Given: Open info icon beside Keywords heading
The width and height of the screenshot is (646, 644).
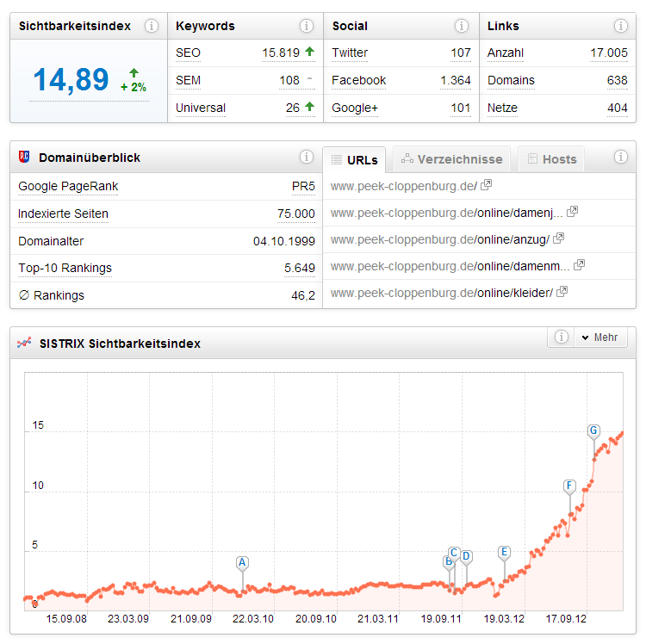Looking at the screenshot, I should 307,26.
